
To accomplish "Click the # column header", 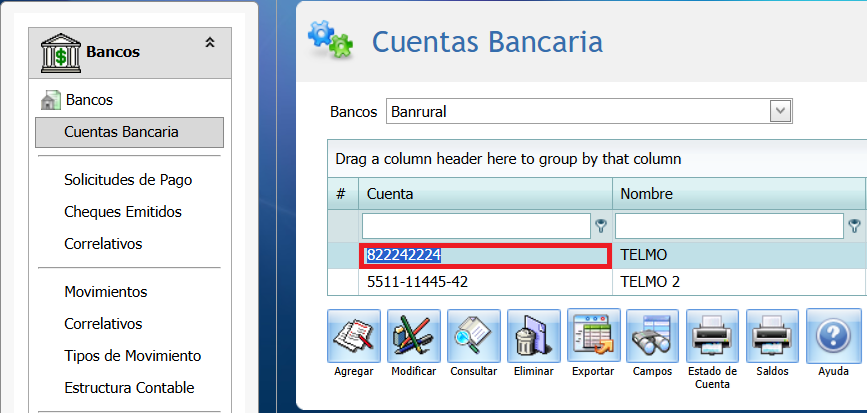I will (343, 194).
